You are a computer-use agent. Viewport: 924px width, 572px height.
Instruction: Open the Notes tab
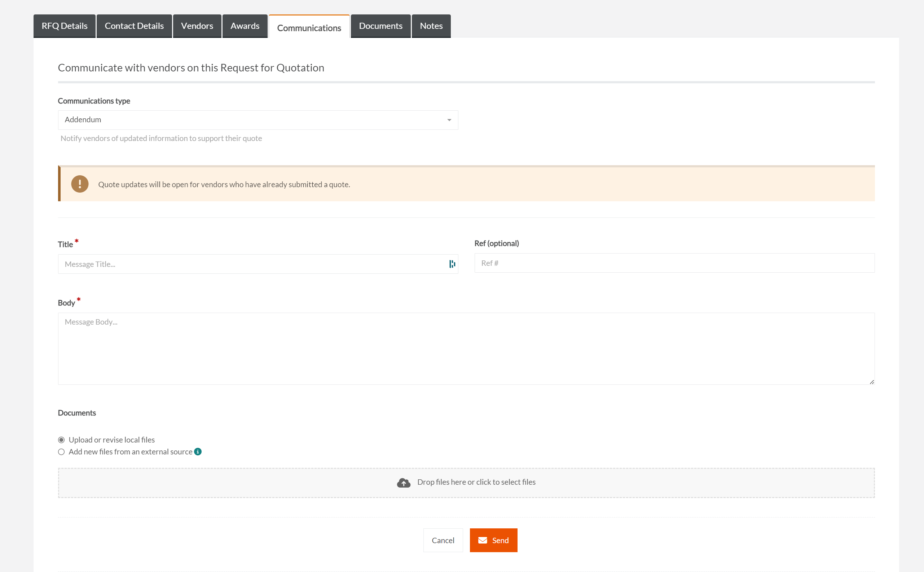point(431,26)
